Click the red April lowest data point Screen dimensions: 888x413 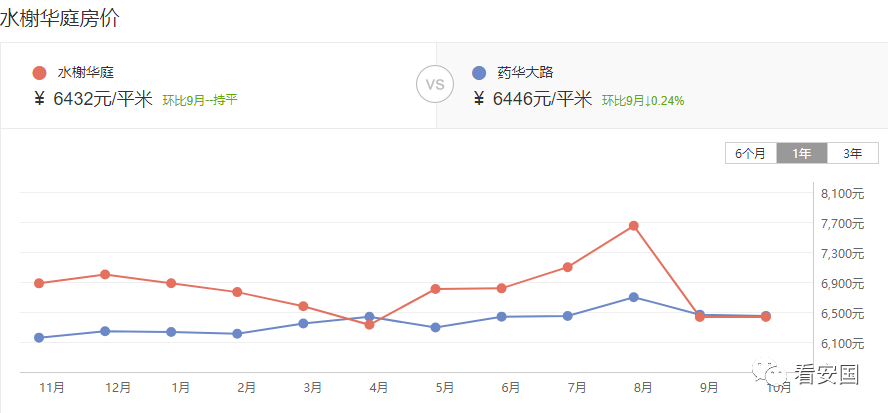369,325
